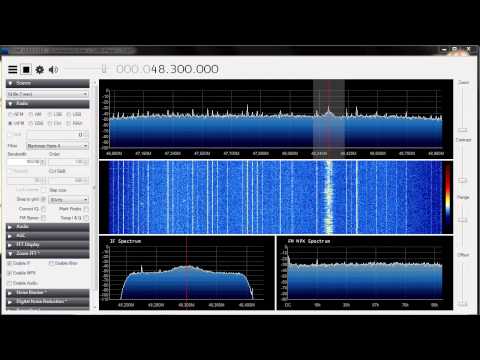
Task: Select the DSB mode radio button
Action: pyautogui.click(x=31, y=123)
